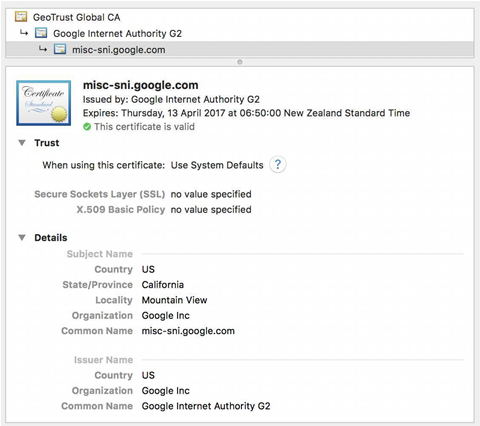Click Subject Common Name misc-sni.google.com value
This screenshot has height=426, width=480.
(x=188, y=331)
